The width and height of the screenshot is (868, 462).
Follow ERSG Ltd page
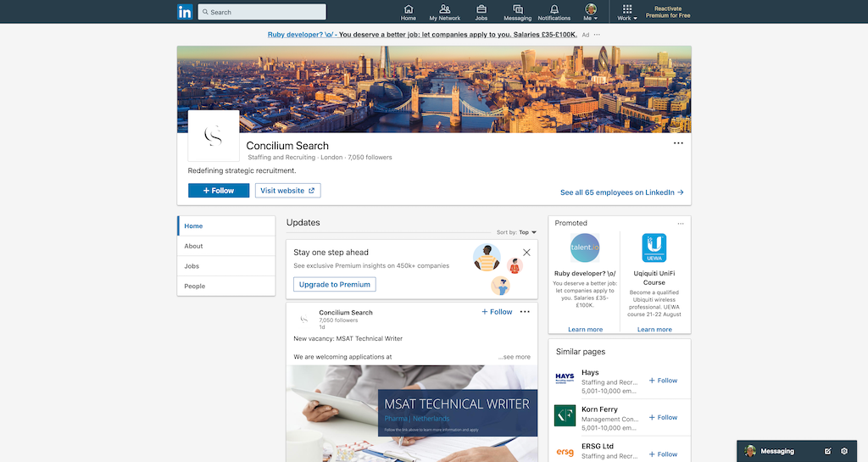(x=663, y=454)
